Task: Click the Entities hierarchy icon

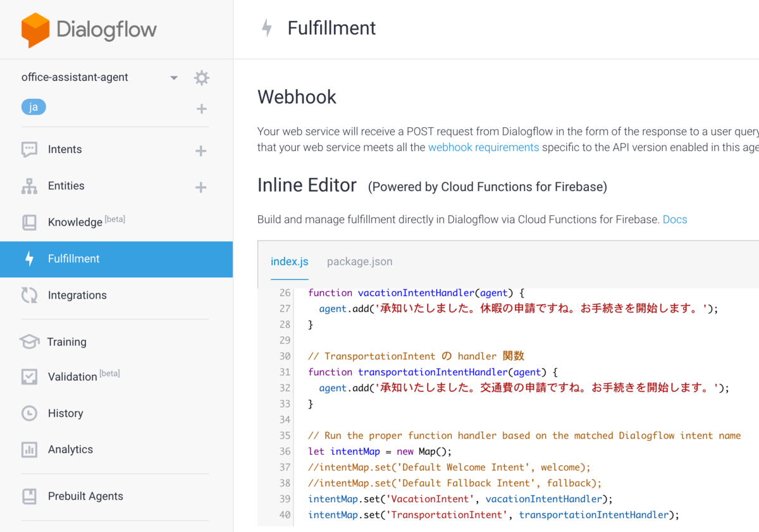Action: (x=29, y=186)
